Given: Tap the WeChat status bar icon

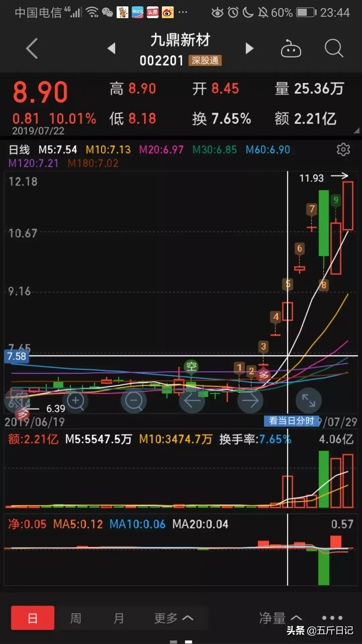Looking at the screenshot, I should click(107, 12).
